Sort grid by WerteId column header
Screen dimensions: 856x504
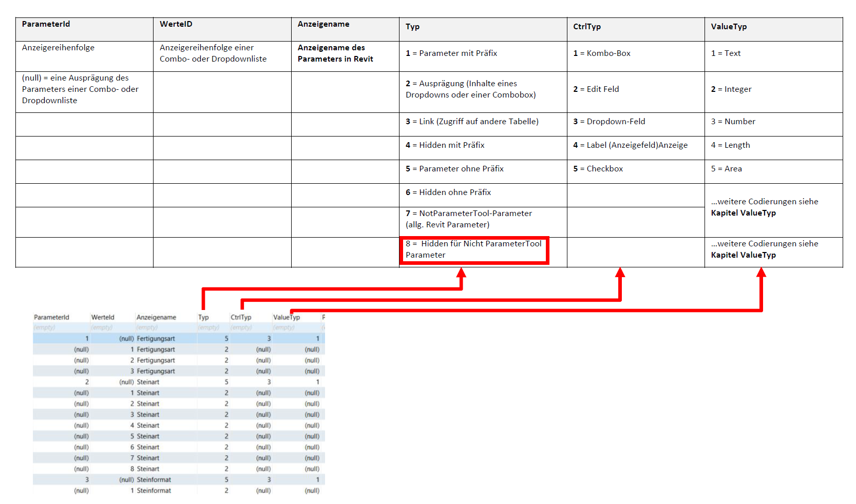pos(103,317)
